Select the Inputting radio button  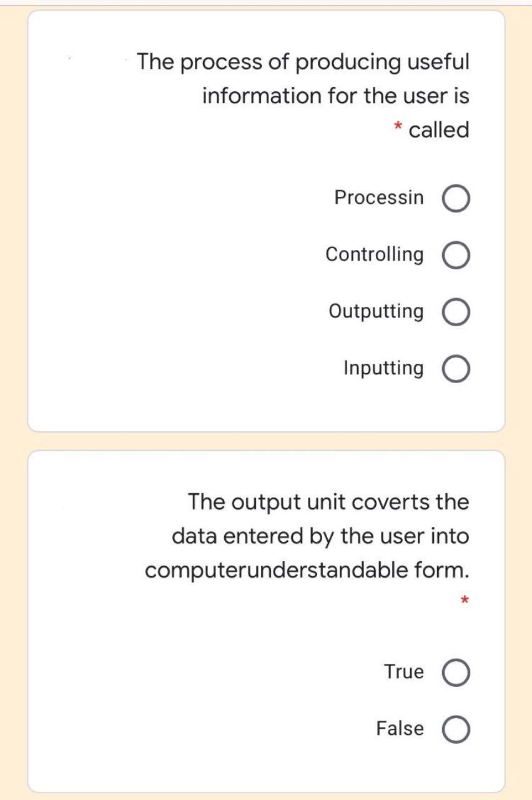tap(455, 368)
